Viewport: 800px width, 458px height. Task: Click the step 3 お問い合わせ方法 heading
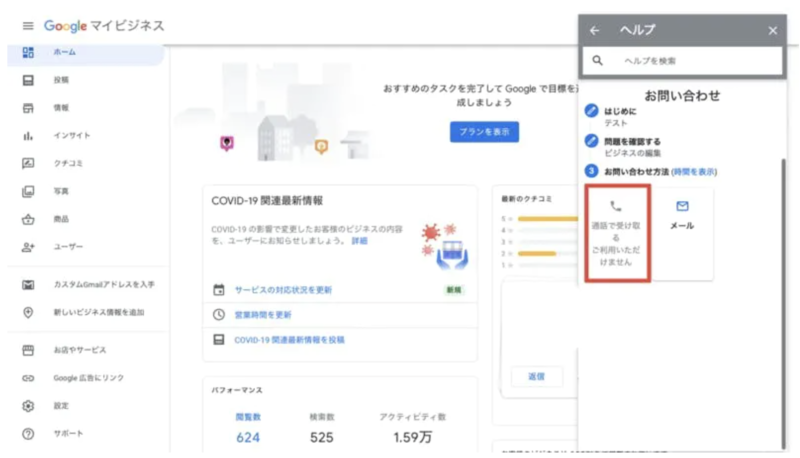point(636,172)
